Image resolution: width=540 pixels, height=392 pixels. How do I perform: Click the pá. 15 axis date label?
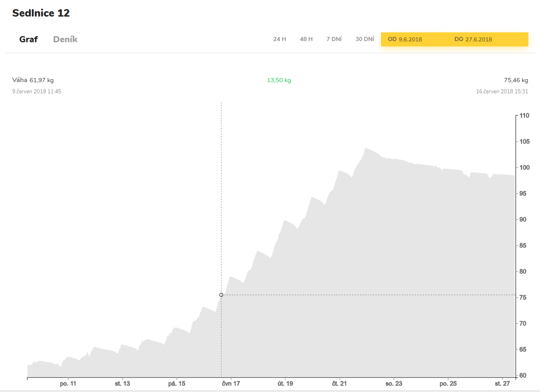[177, 384]
